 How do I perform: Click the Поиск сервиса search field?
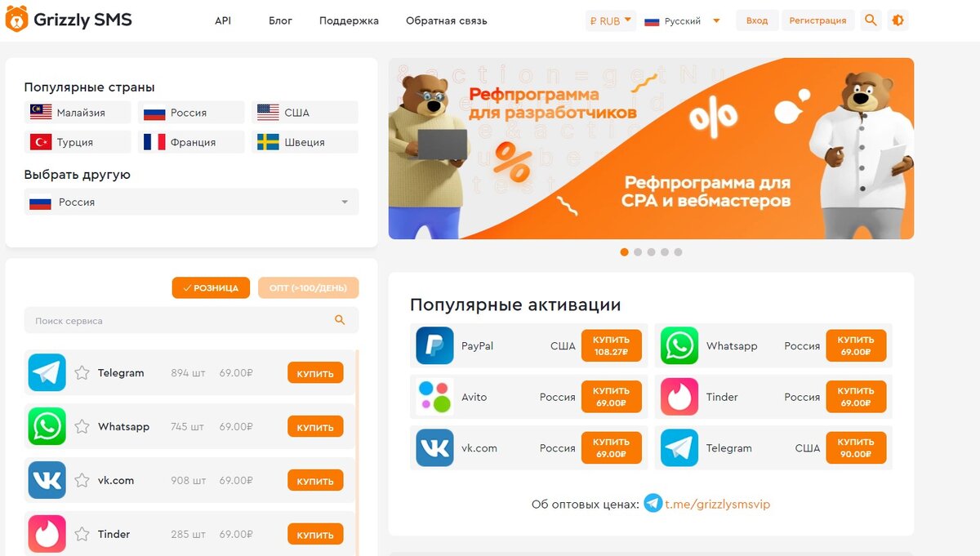click(x=191, y=321)
